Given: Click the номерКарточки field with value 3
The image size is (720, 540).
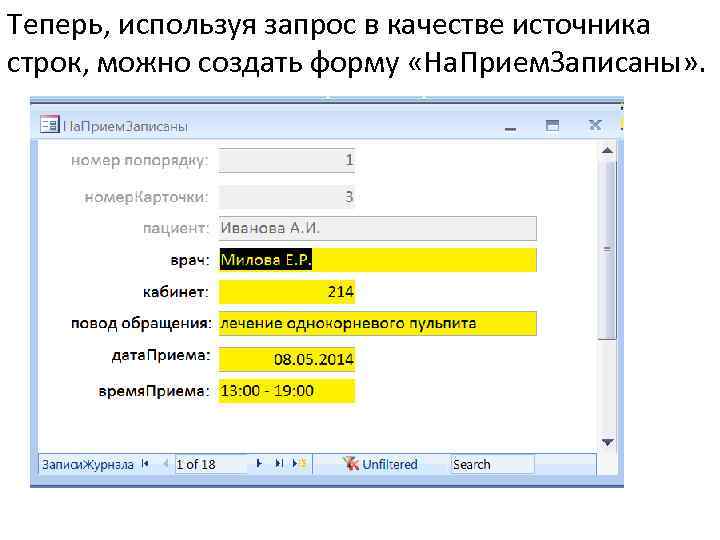Looking at the screenshot, I should (287, 197).
